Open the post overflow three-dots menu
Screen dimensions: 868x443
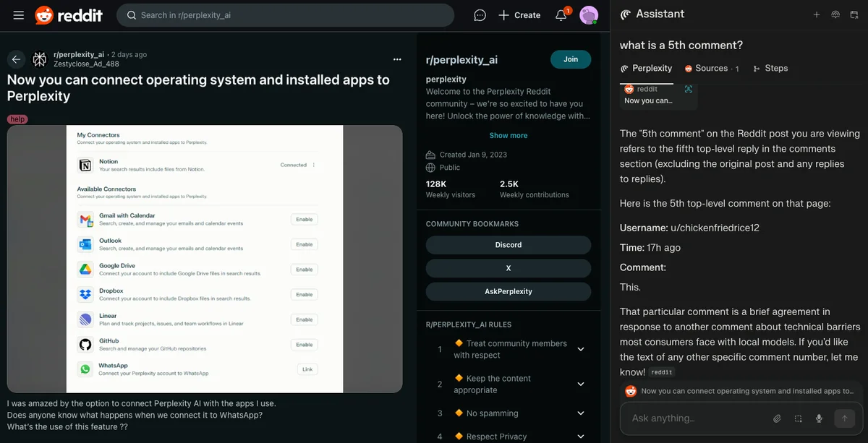[396, 59]
